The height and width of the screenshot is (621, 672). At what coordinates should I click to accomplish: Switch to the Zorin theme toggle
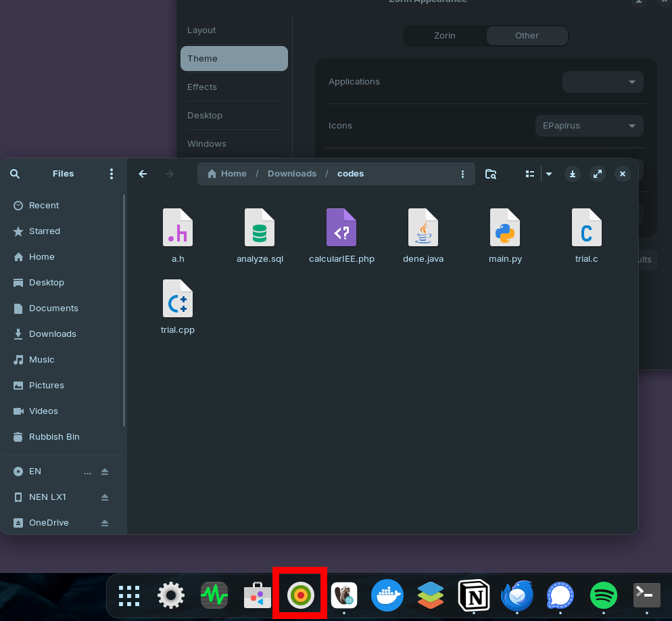pos(445,36)
